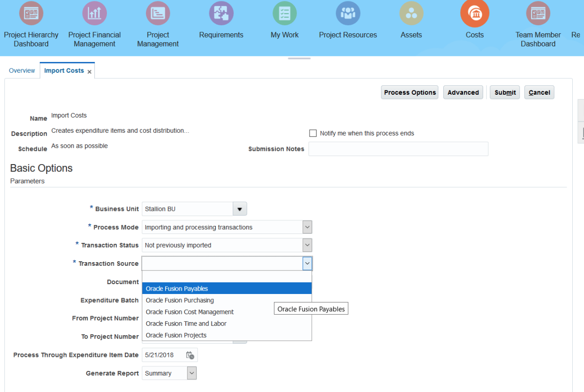Open the Project Resources people icon
584x392 pixels.
[348, 13]
